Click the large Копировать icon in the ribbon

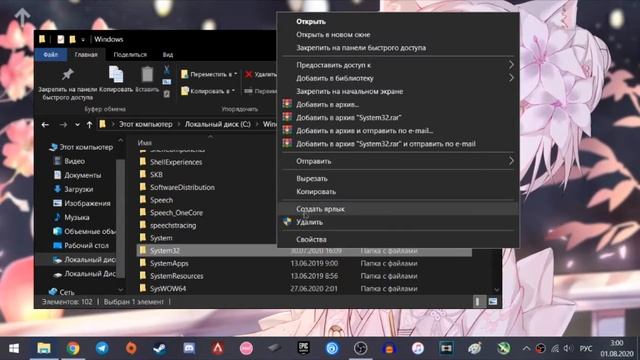[x=116, y=74]
